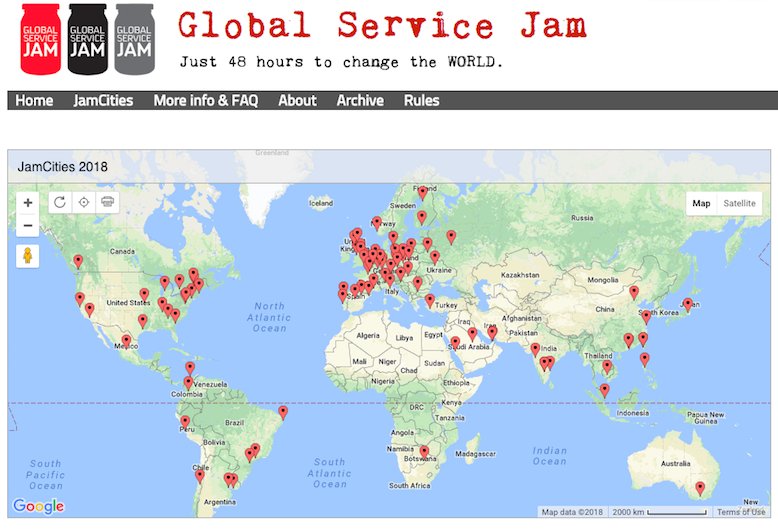Open the pin in Saudi Arabia
Screen dimensions: 778x531
point(455,342)
